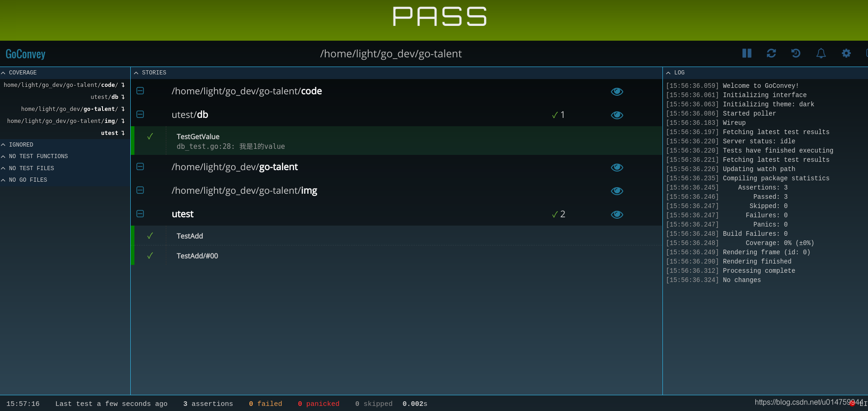This screenshot has height=411, width=868.
Task: Click the 15:57:16 clock in status bar
Action: (23, 404)
